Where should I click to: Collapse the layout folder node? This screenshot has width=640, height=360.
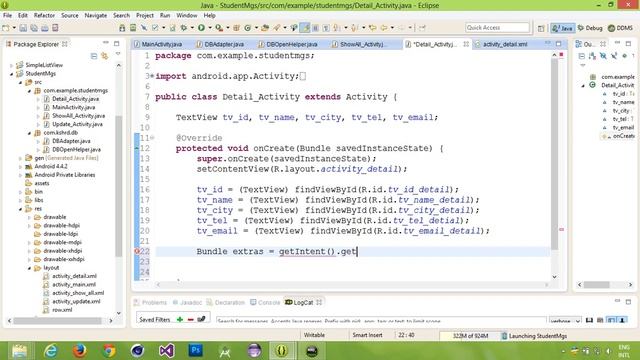(29, 268)
